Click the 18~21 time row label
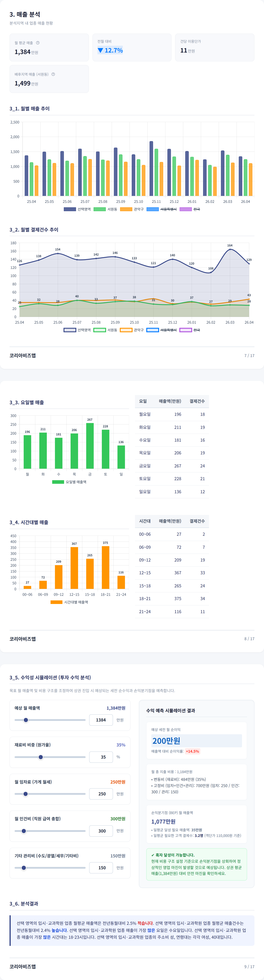Viewport: 264px width, 980px height. coord(145,599)
